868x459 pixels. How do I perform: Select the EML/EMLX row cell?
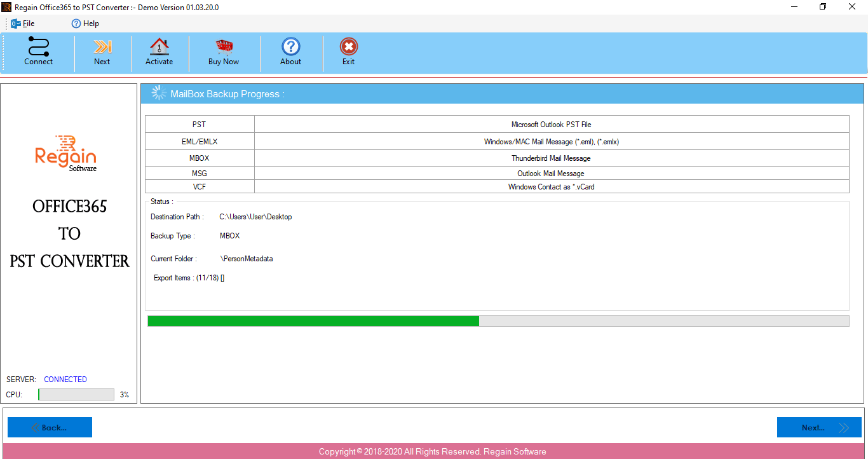(x=200, y=142)
